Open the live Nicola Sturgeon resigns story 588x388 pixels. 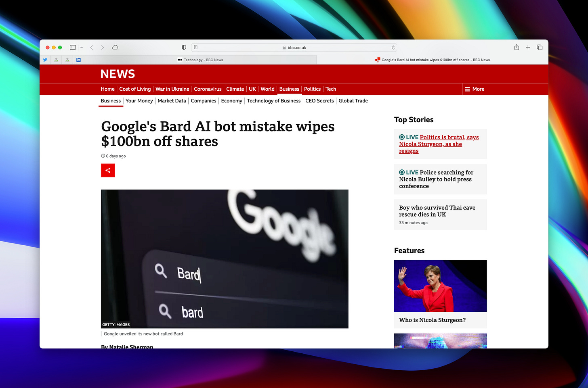pyautogui.click(x=439, y=144)
